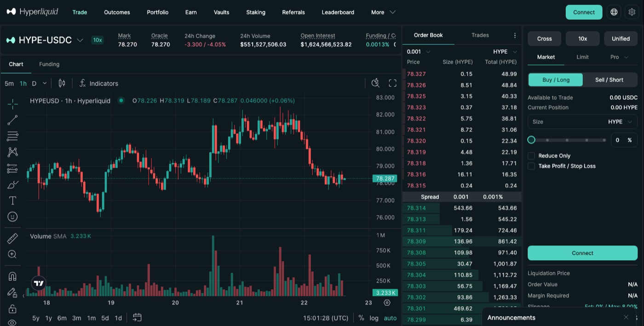Toggle stay in drawing mode
The image size is (644, 326).
[x=12, y=292]
